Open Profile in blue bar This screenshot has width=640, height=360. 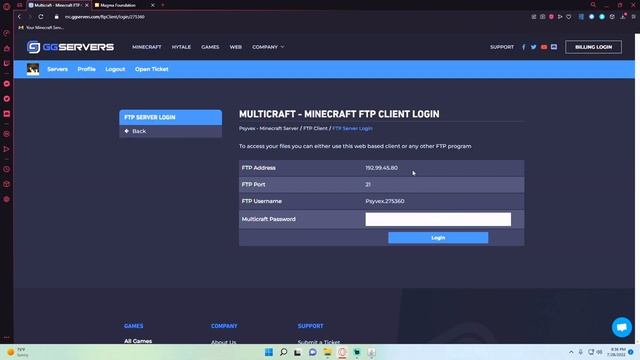[x=87, y=69]
